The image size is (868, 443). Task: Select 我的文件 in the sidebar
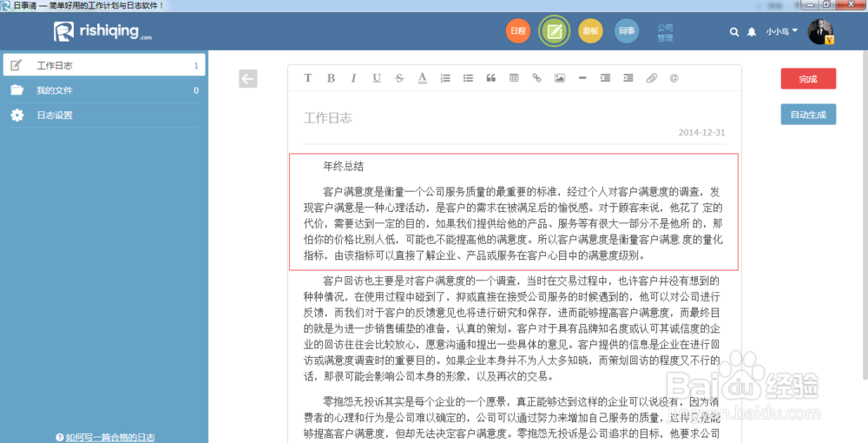[104, 90]
